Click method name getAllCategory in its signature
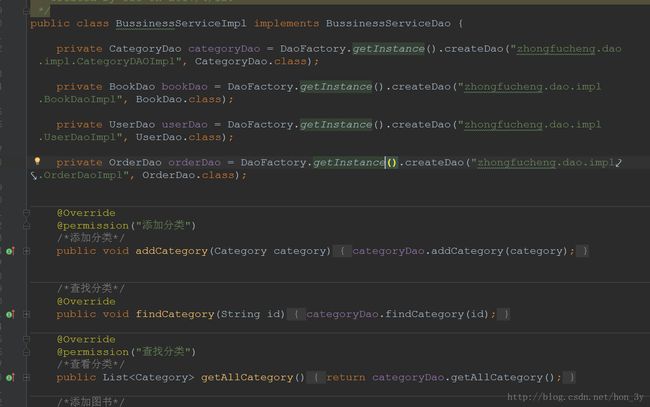Viewport: 650px width, 407px height. (x=247, y=378)
